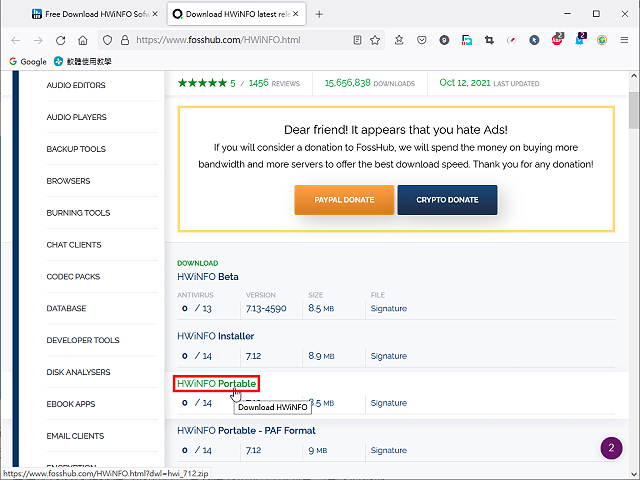
Task: Click the scrollbar down arrow
Action: click(x=634, y=474)
